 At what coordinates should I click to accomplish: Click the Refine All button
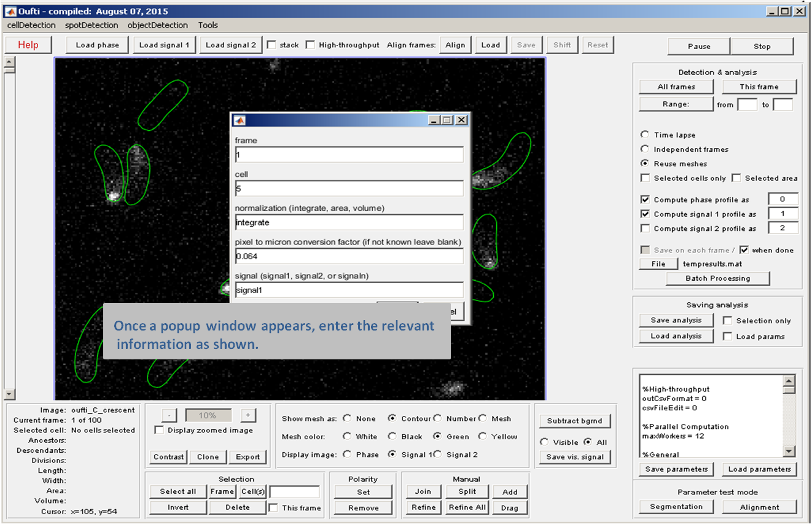(467, 507)
